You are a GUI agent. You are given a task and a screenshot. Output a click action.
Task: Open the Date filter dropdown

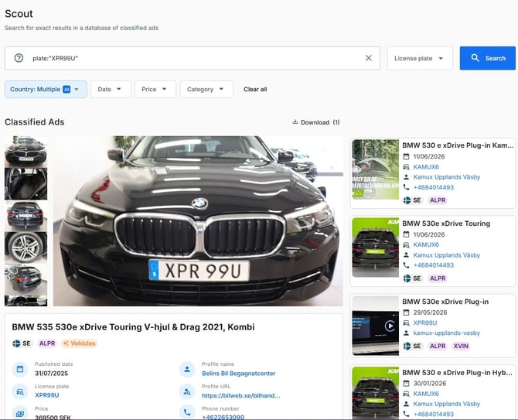111,89
